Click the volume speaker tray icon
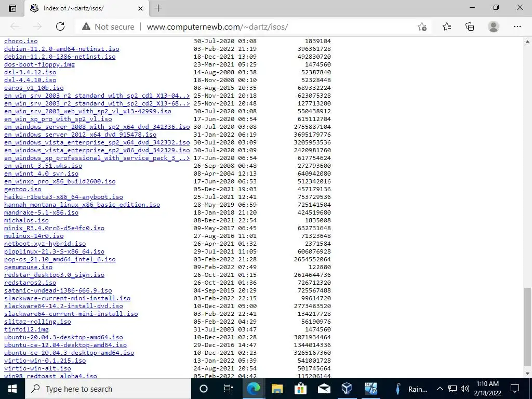Image resolution: width=532 pixels, height=399 pixels. tap(465, 389)
